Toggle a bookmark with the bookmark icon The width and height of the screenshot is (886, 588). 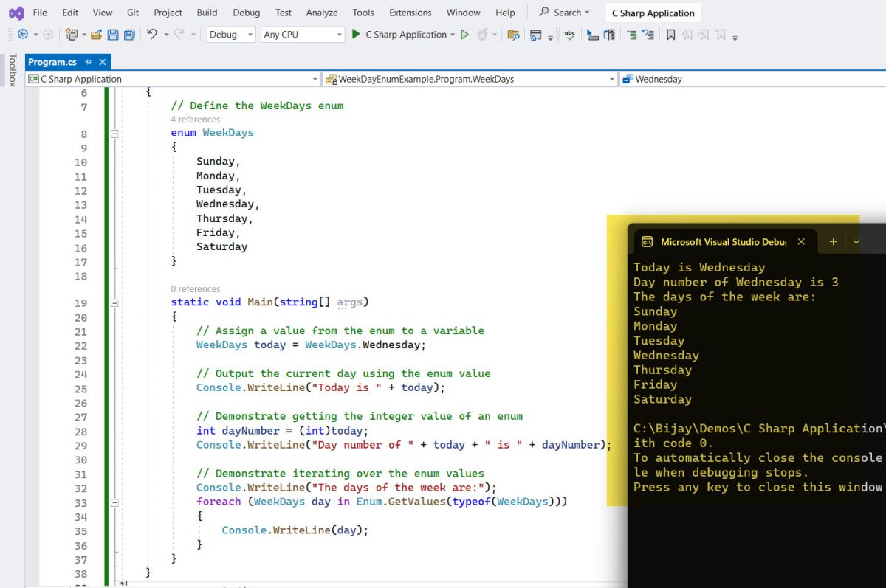pyautogui.click(x=672, y=35)
